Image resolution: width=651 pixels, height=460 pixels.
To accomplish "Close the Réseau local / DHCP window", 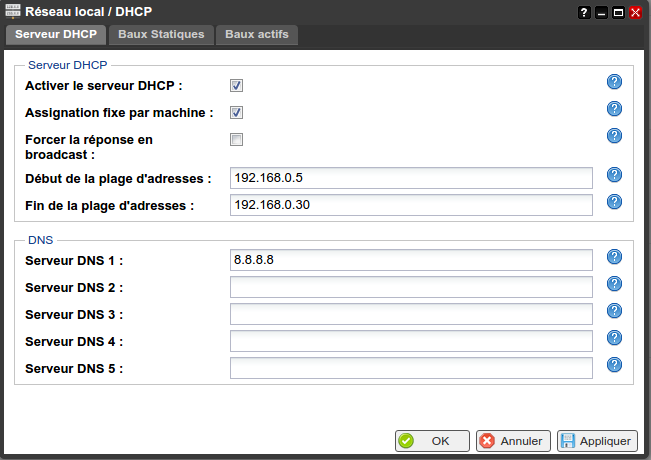I will [x=635, y=12].
